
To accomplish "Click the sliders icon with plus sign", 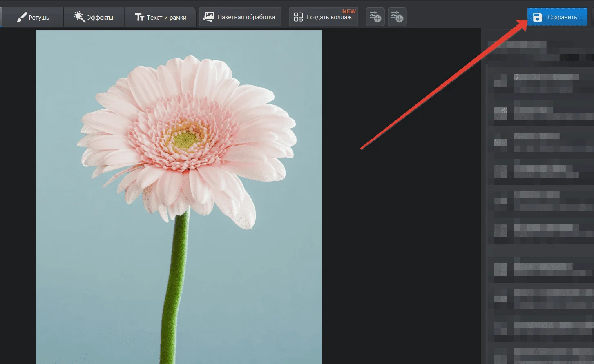I will (x=375, y=17).
